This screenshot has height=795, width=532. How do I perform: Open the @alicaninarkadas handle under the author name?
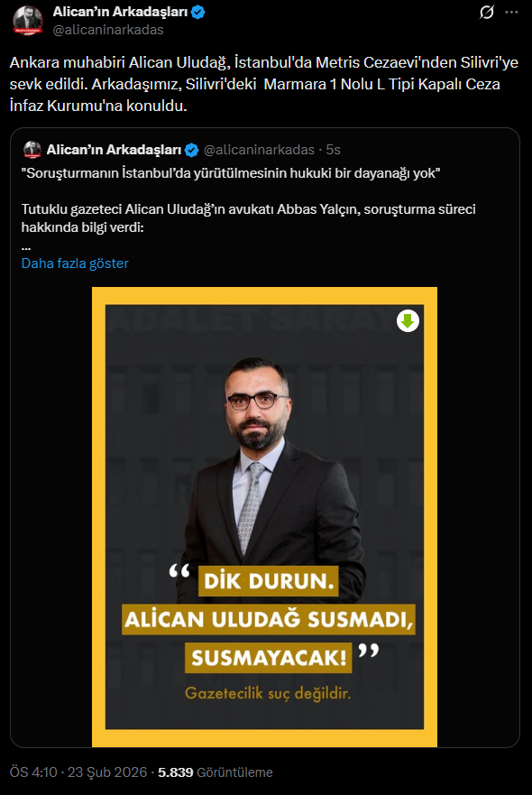pos(108,30)
